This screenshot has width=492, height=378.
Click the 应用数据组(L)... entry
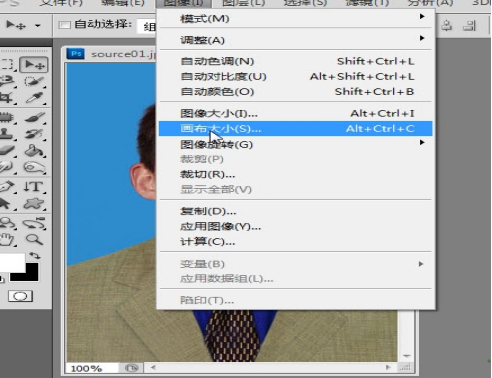295,279
